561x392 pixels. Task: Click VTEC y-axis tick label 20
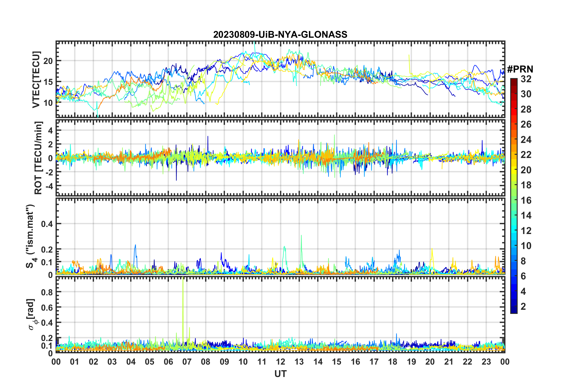pyautogui.click(x=48, y=61)
